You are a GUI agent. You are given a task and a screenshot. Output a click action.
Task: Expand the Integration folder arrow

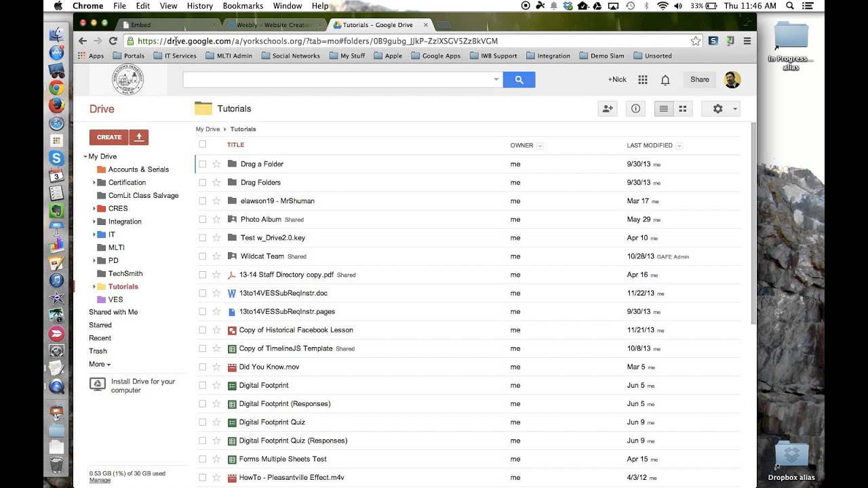94,222
